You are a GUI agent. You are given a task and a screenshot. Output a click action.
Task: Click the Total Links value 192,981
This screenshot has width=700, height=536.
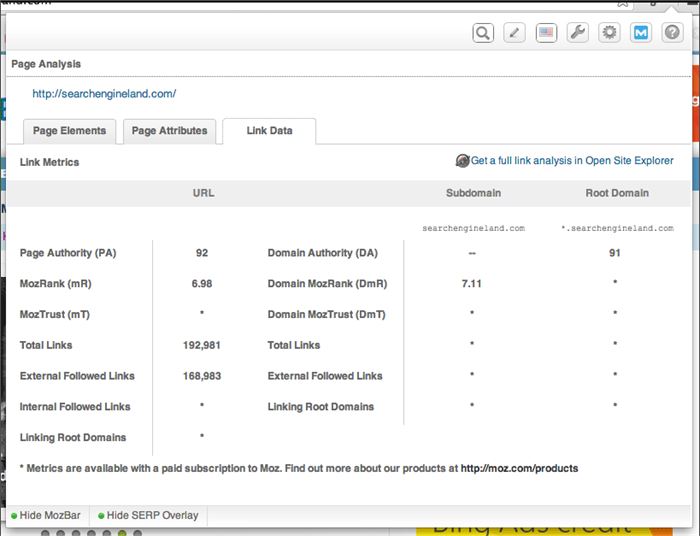pos(202,345)
